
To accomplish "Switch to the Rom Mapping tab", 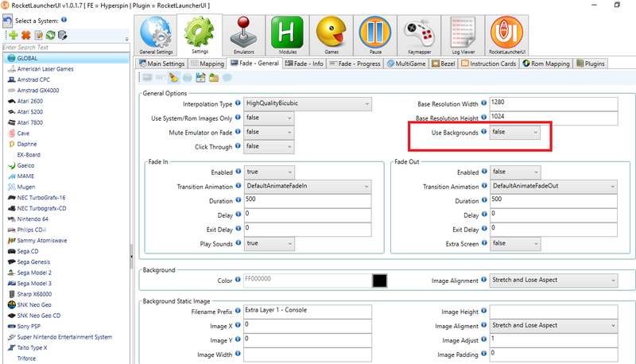I will point(547,63).
